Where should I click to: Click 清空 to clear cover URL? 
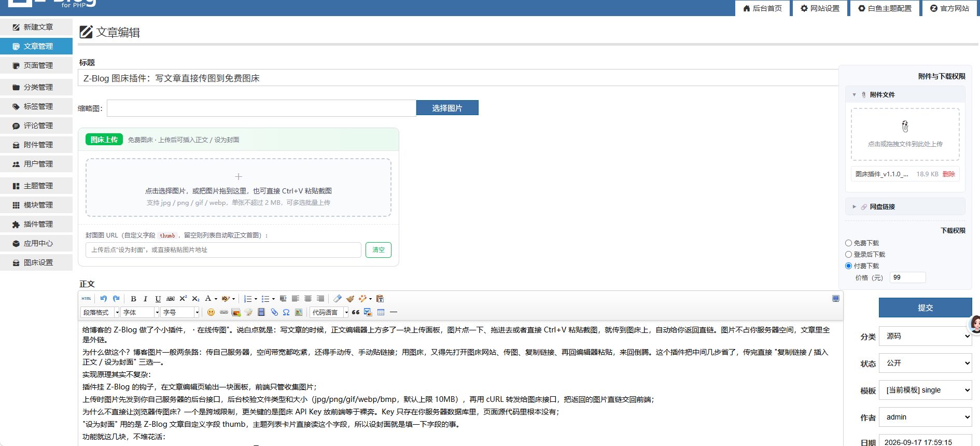coord(379,250)
